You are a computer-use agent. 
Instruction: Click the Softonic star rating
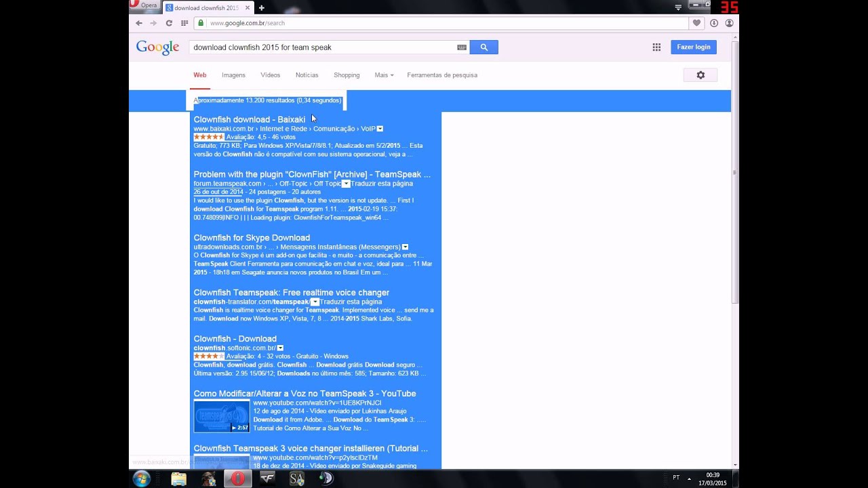[208, 356]
